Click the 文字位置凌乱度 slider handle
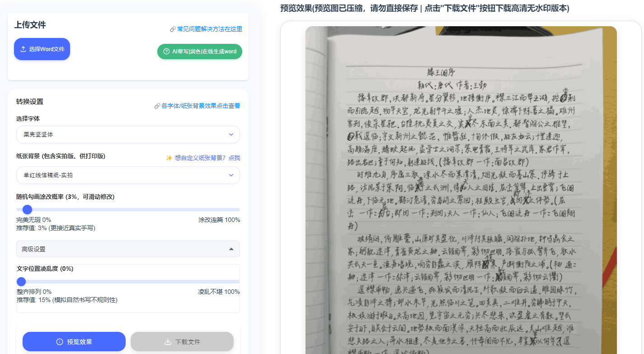The image size is (644, 354). (x=21, y=282)
